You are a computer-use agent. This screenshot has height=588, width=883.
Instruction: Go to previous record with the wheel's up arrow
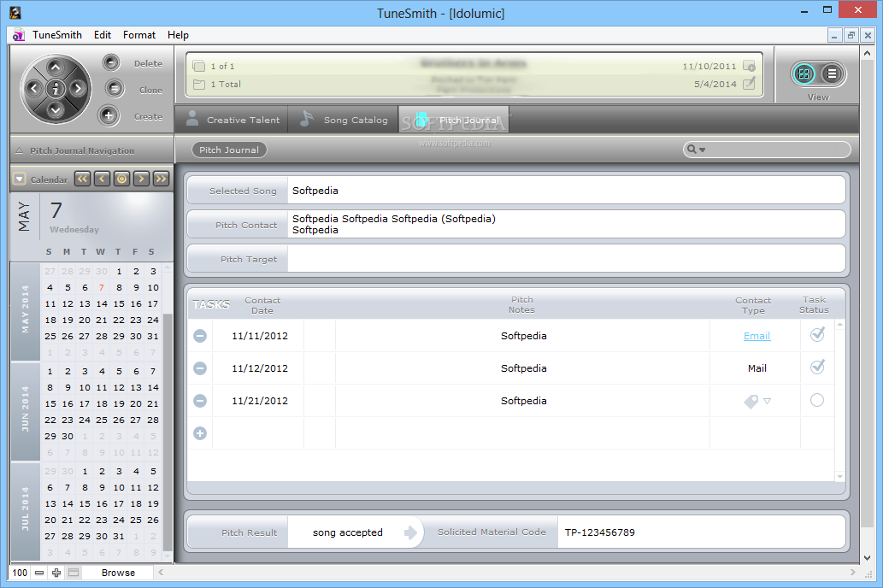click(56, 68)
